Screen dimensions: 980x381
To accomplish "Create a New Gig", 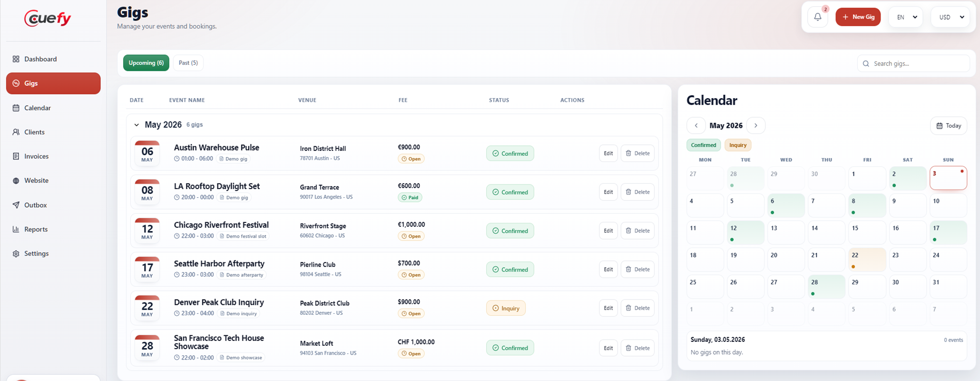I will coord(858,17).
